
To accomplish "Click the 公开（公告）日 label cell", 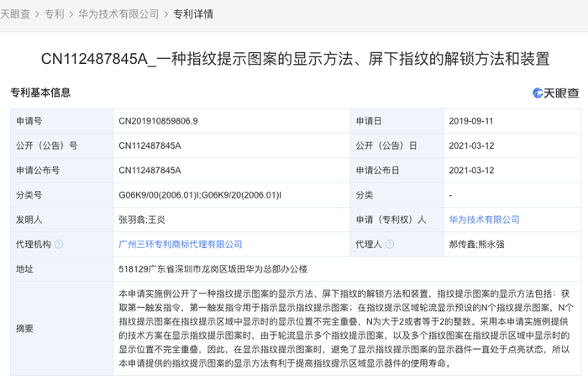I will pos(396,145).
